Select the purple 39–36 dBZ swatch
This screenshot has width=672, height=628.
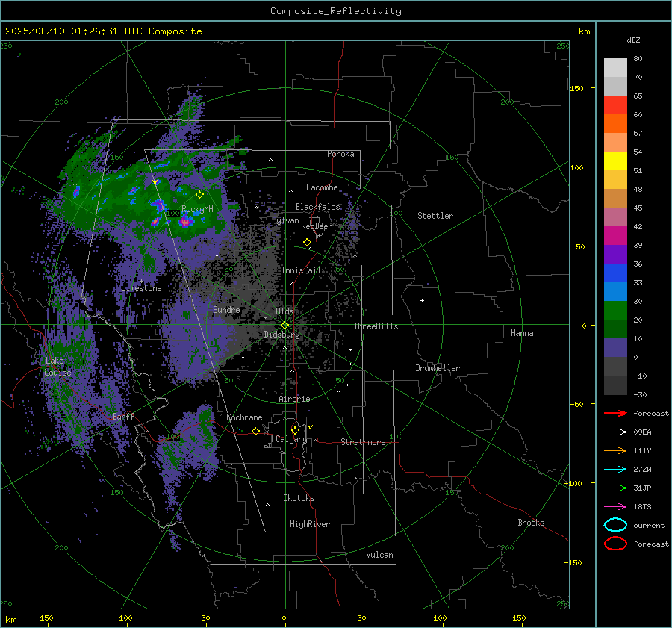[x=615, y=255]
